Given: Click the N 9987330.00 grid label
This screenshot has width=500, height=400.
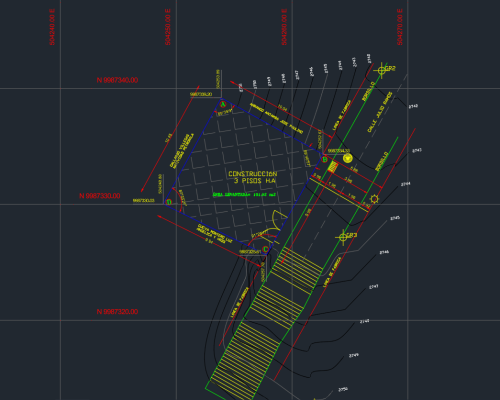Looking at the screenshot, I should (100, 196).
